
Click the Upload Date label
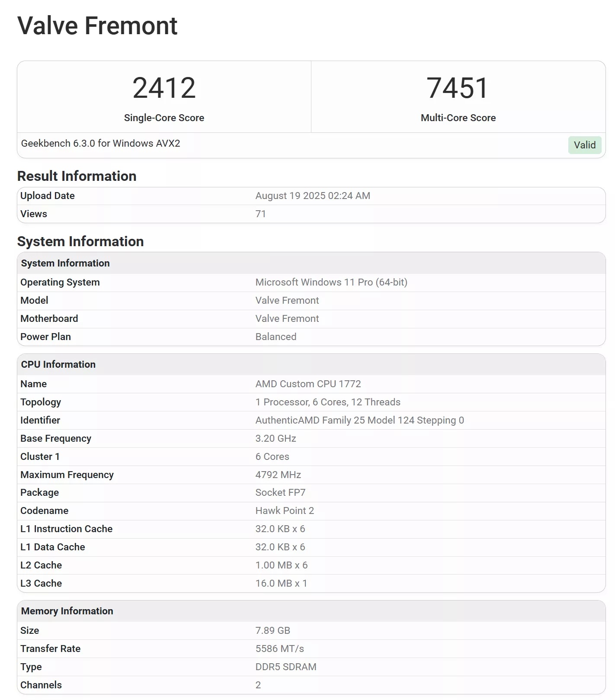[x=48, y=196]
